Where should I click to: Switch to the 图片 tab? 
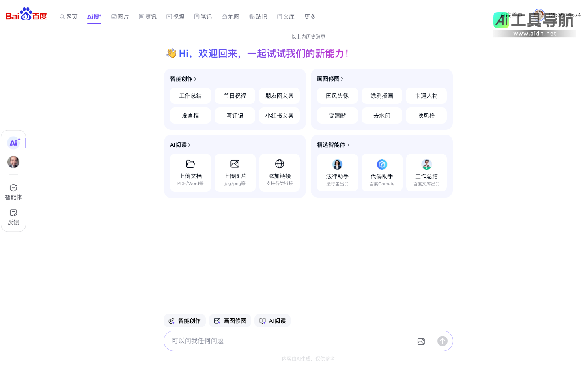pyautogui.click(x=120, y=17)
